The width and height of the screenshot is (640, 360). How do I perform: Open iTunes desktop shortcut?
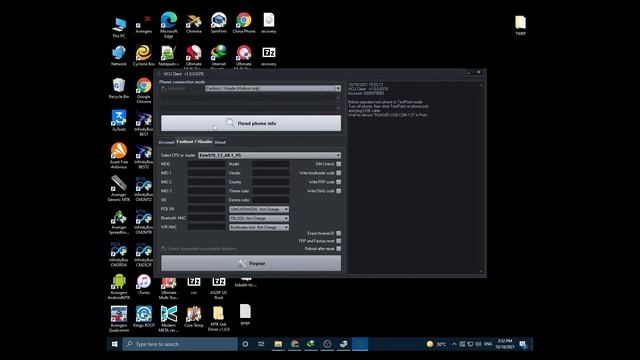(144, 284)
